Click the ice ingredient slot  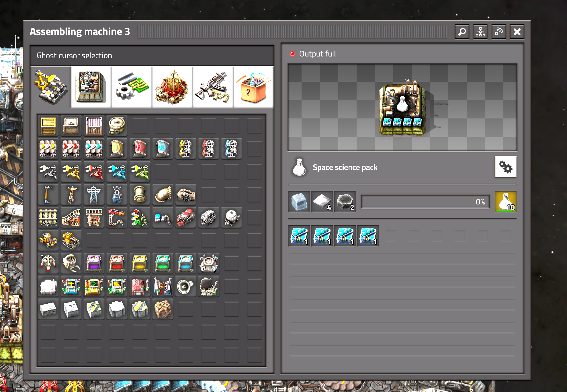point(299,202)
